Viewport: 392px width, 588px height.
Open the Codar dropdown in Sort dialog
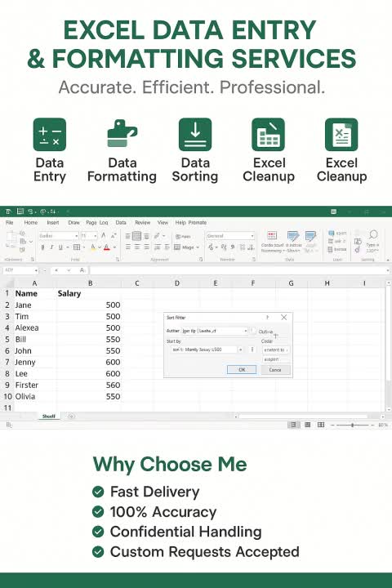click(x=276, y=350)
